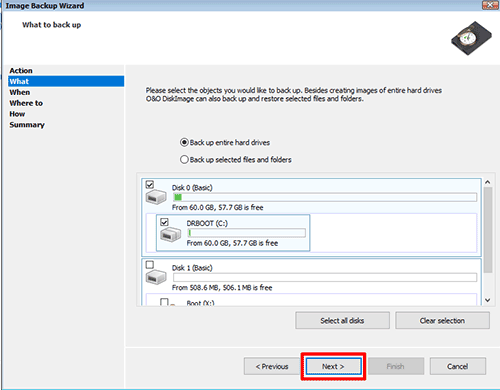Check the Disk 1 (Basic) checkbox

point(150,265)
